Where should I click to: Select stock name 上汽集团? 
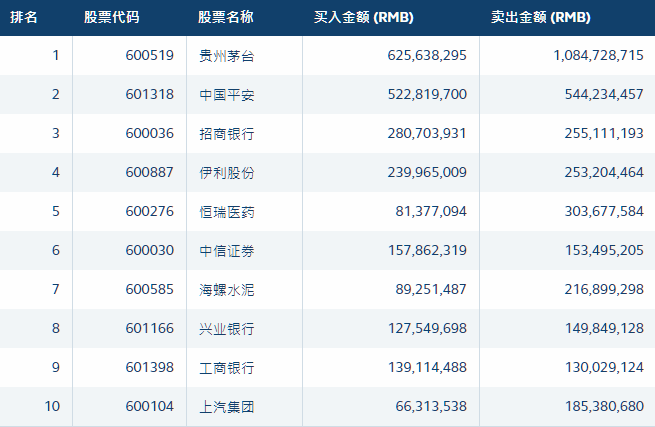[x=227, y=407]
